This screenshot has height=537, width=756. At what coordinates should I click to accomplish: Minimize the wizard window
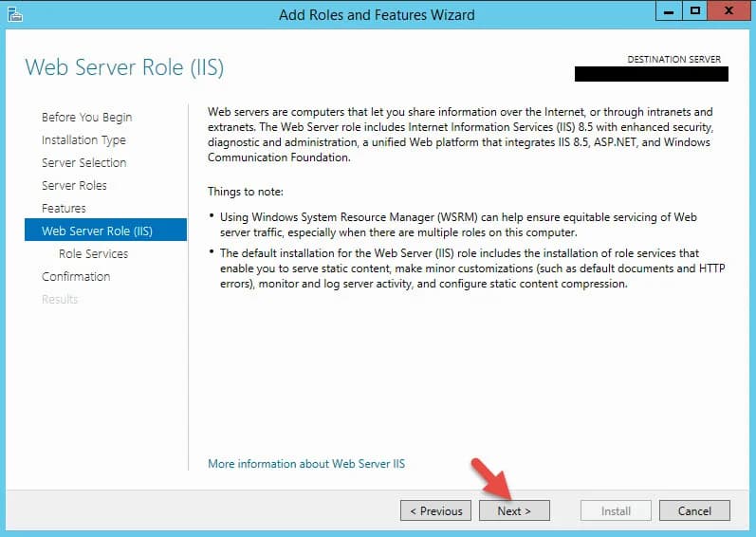(x=669, y=11)
